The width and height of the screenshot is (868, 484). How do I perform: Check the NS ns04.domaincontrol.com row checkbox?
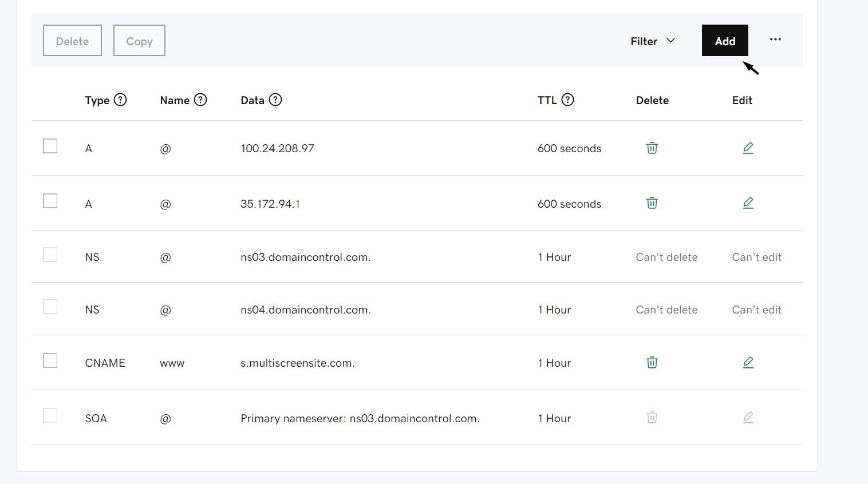point(50,307)
